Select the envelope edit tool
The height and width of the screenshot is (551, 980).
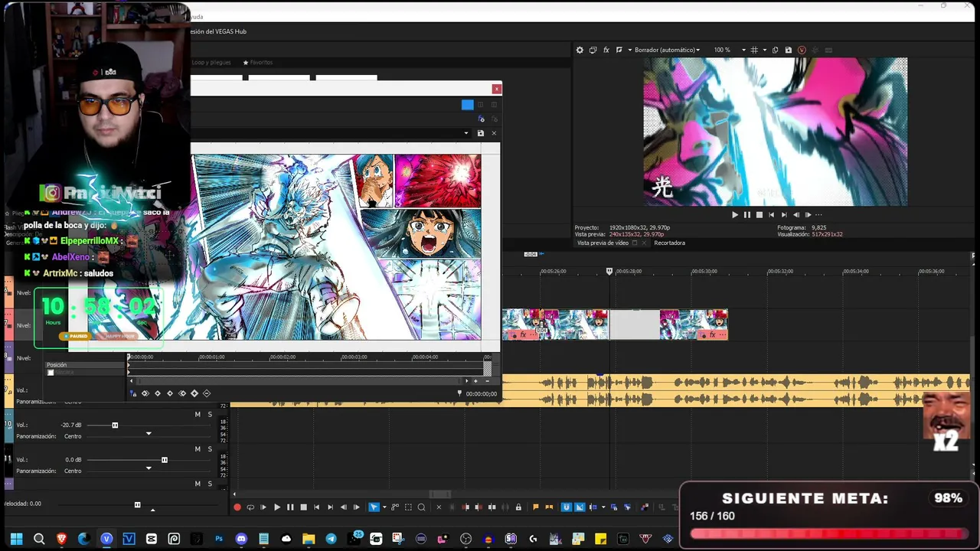(395, 507)
